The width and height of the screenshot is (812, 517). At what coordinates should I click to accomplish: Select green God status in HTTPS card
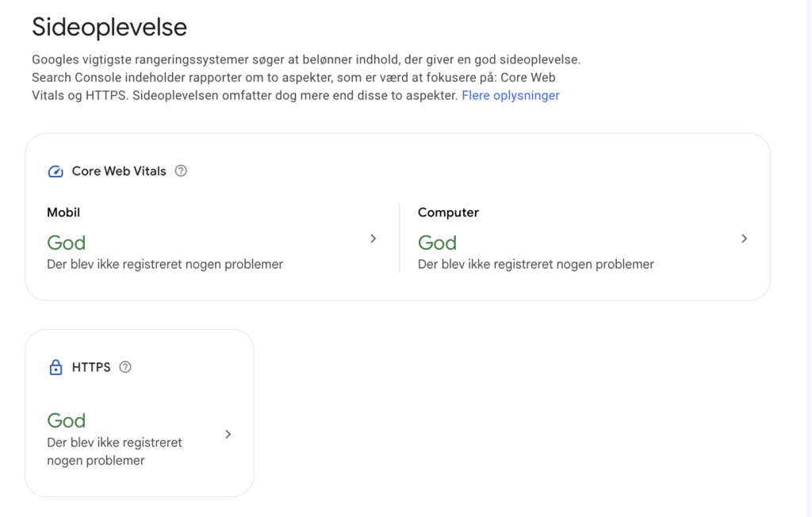click(67, 420)
